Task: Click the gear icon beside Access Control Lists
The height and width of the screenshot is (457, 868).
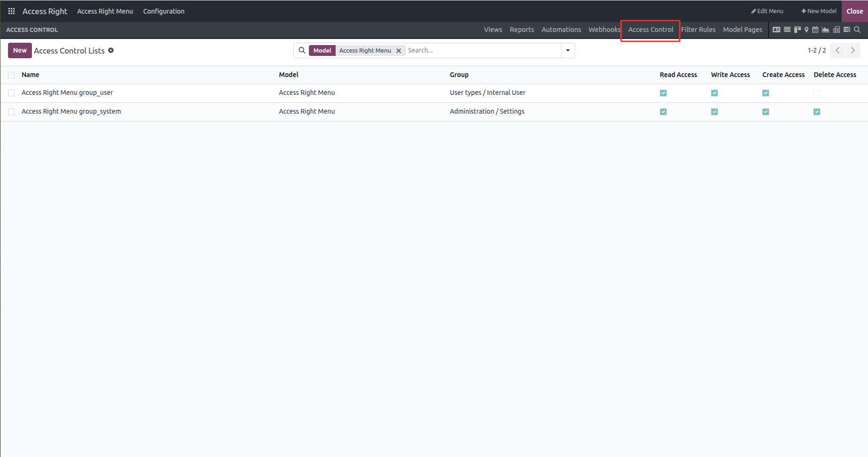Action: point(111,50)
